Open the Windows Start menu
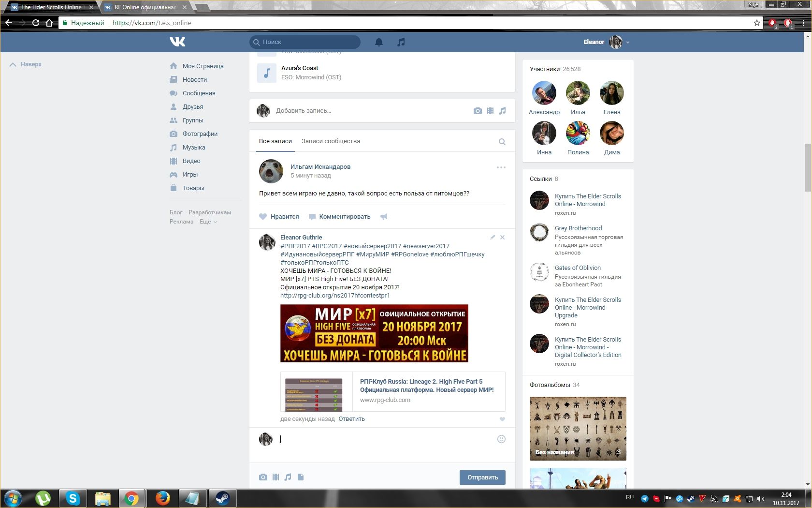 13,498
